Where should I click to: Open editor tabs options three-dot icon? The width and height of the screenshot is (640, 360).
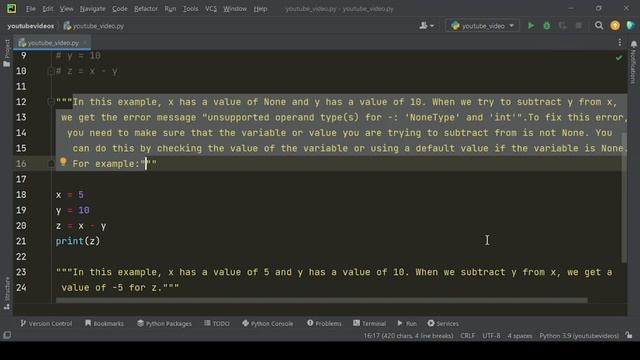620,42
